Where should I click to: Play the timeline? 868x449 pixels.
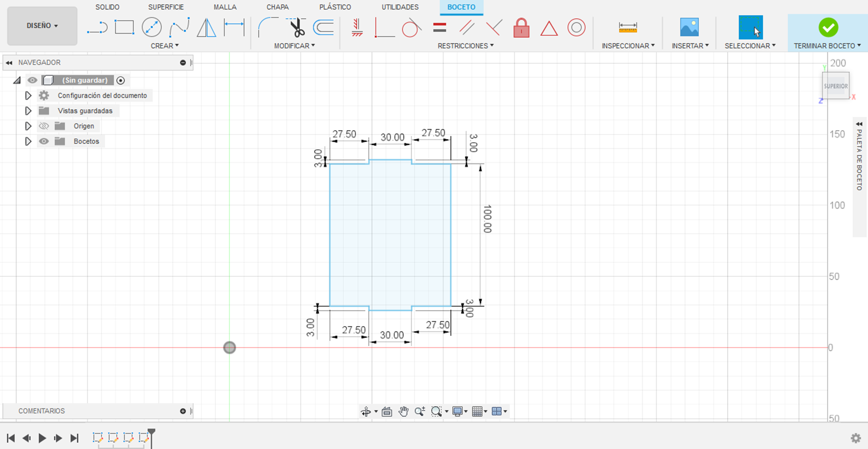click(x=42, y=438)
